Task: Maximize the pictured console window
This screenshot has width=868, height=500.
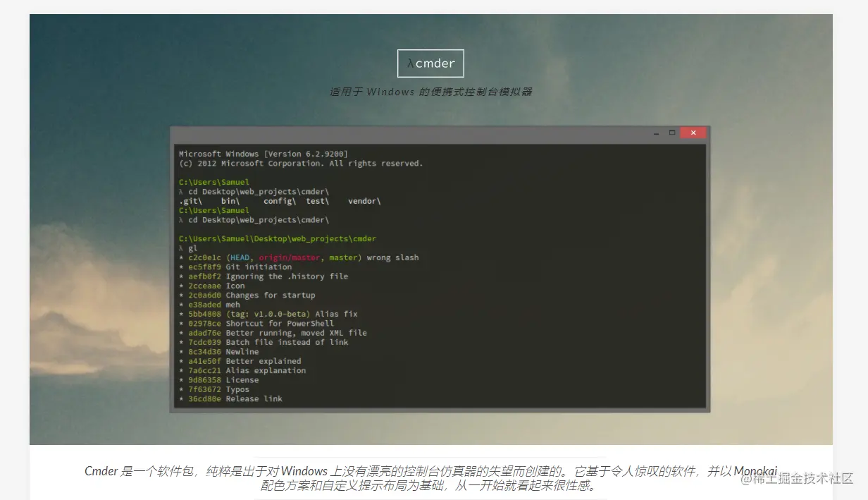Action: click(672, 133)
